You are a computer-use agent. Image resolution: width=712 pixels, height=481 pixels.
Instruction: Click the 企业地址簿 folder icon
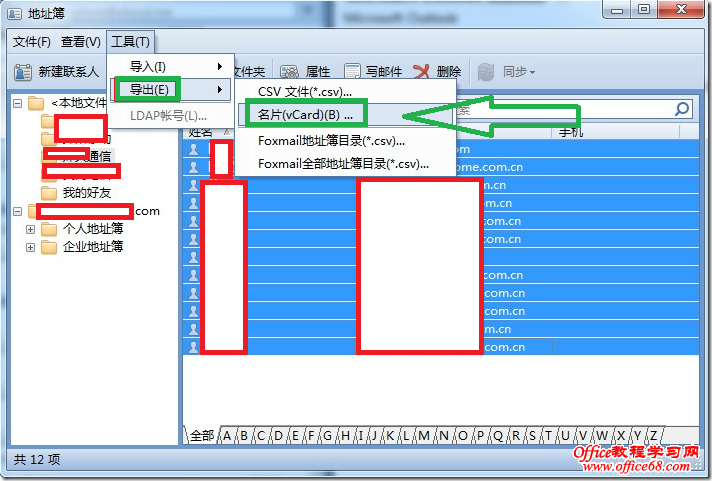(49, 247)
